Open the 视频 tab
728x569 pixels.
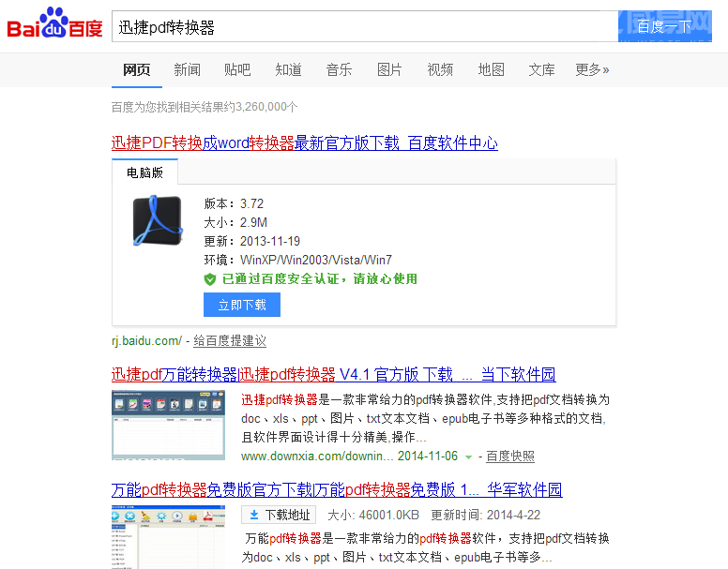tap(440, 69)
